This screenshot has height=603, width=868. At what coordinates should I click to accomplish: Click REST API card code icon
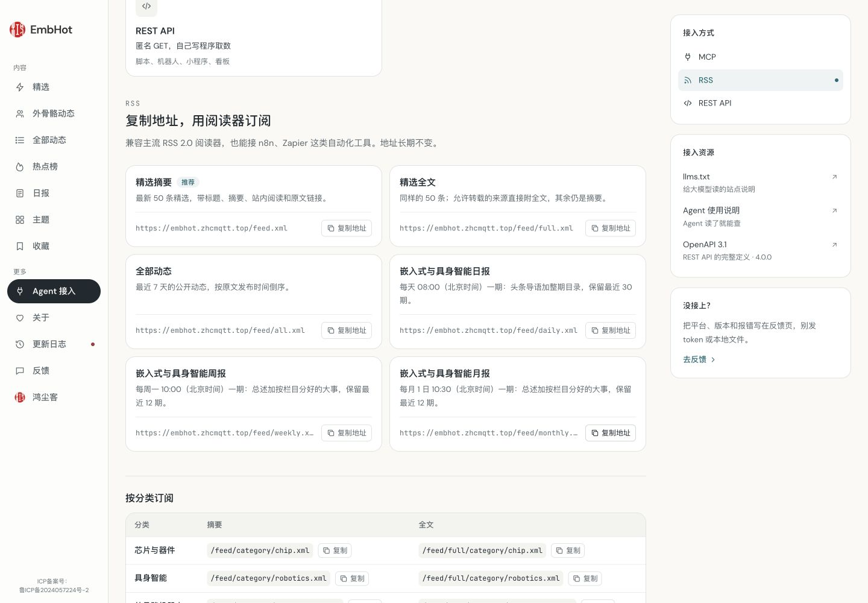[146, 7]
